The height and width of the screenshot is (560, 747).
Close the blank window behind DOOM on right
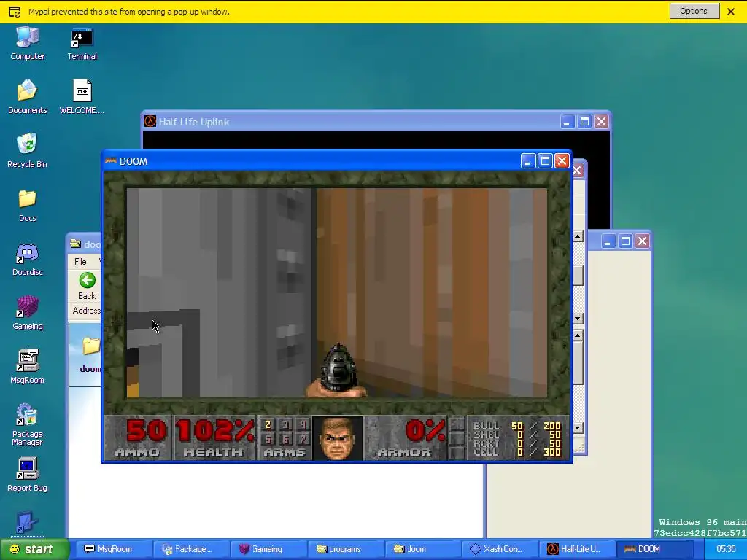[x=642, y=241]
